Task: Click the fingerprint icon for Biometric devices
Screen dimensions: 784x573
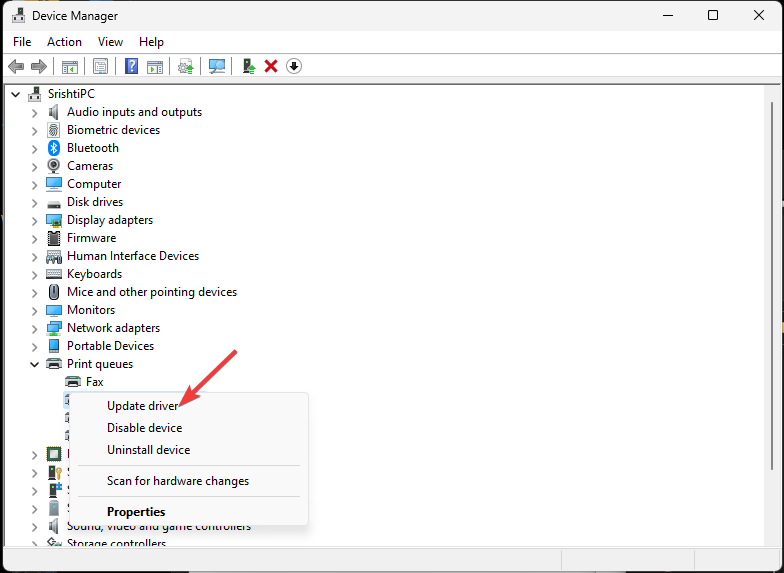Action: tap(54, 130)
